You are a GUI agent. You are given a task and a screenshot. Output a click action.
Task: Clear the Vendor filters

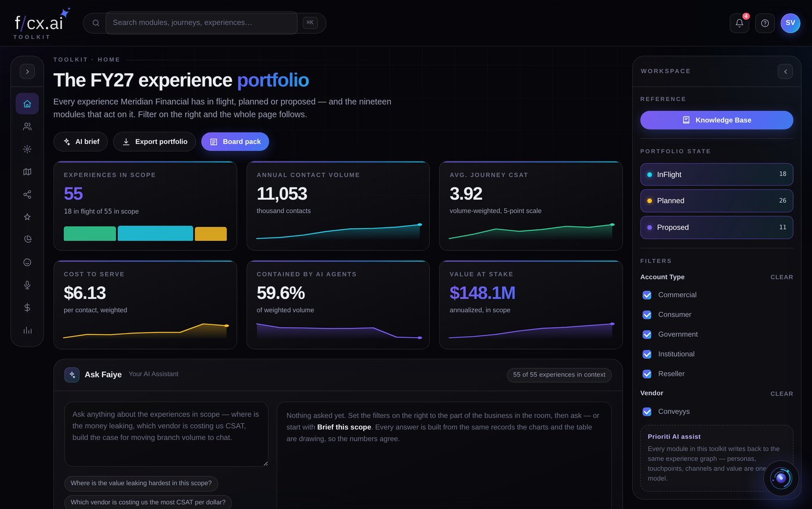point(781,394)
